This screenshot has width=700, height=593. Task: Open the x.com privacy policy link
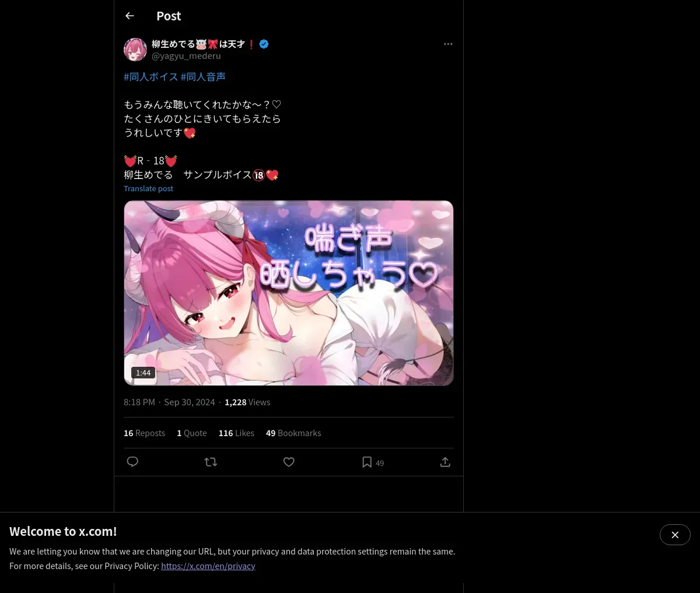pyautogui.click(x=208, y=566)
